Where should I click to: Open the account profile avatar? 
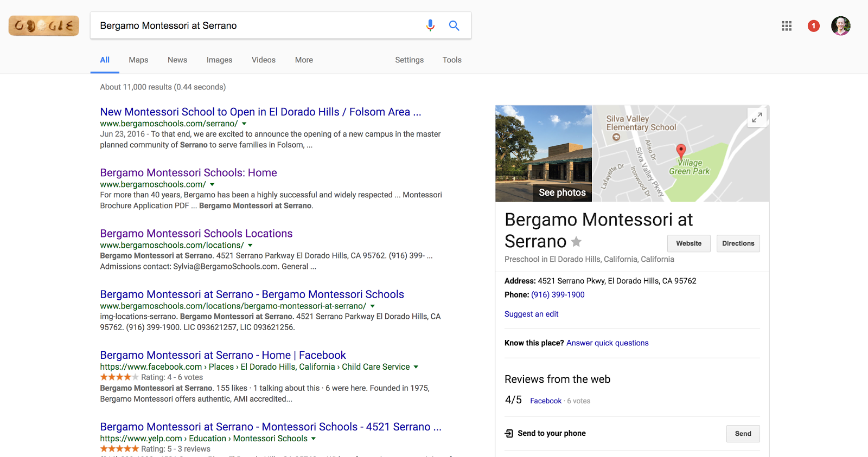coord(840,25)
